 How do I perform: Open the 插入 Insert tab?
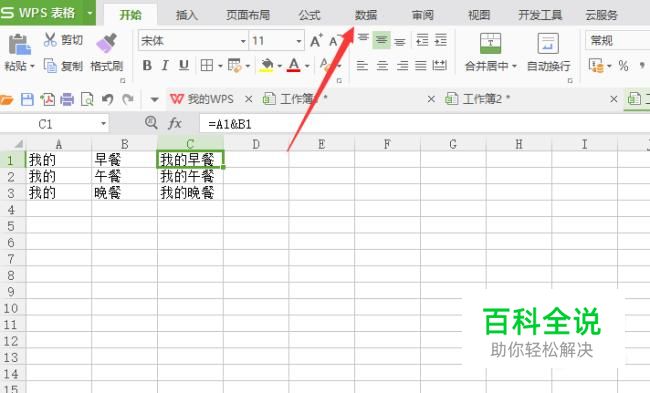pyautogui.click(x=187, y=15)
